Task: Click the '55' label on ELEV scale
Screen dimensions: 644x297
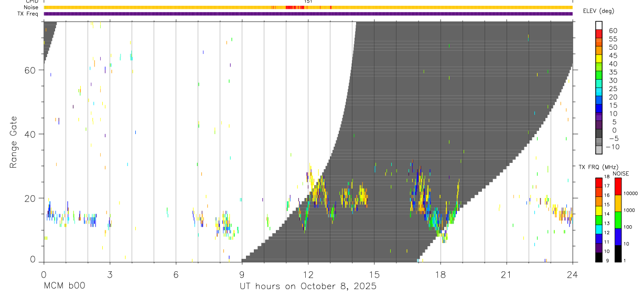Action: click(613, 39)
